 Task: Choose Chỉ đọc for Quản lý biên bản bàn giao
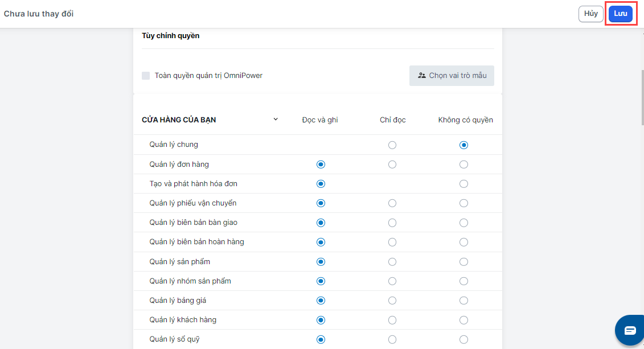tap(392, 223)
